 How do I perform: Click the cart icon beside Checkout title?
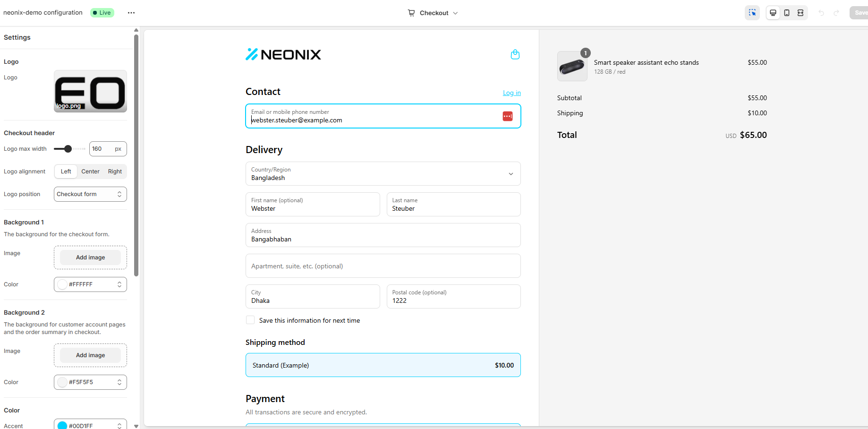(x=411, y=13)
